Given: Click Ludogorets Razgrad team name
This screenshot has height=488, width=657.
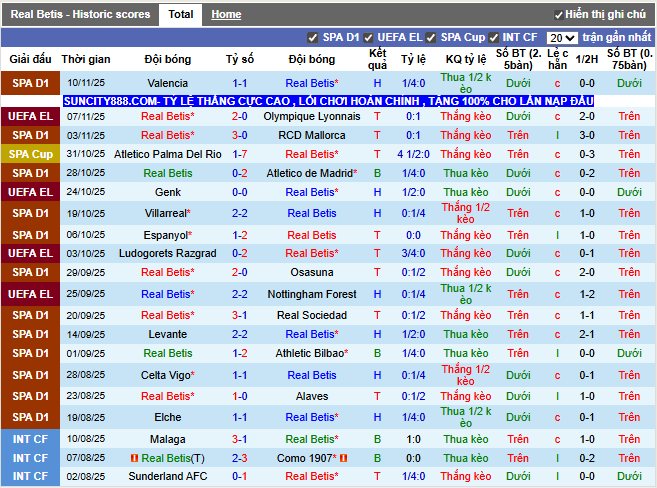Looking at the screenshot, I should tap(168, 253).
